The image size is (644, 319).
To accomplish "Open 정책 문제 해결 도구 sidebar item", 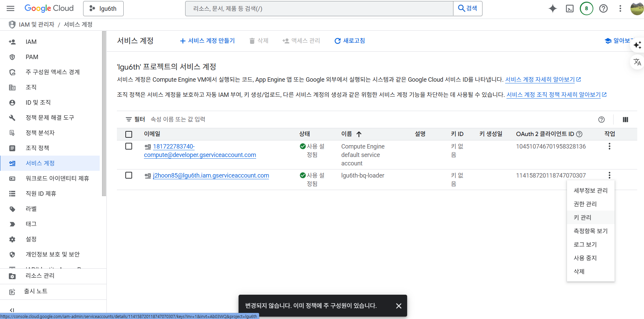I will [50, 118].
